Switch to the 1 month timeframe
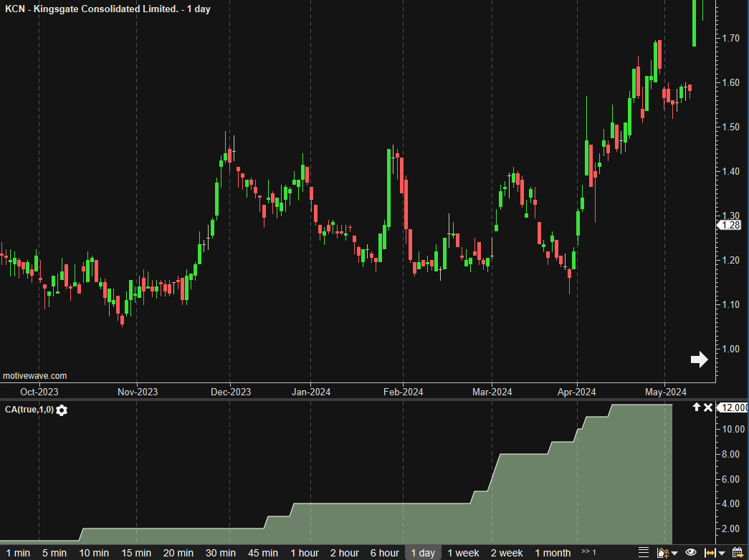This screenshot has height=560, width=749. 553,553
